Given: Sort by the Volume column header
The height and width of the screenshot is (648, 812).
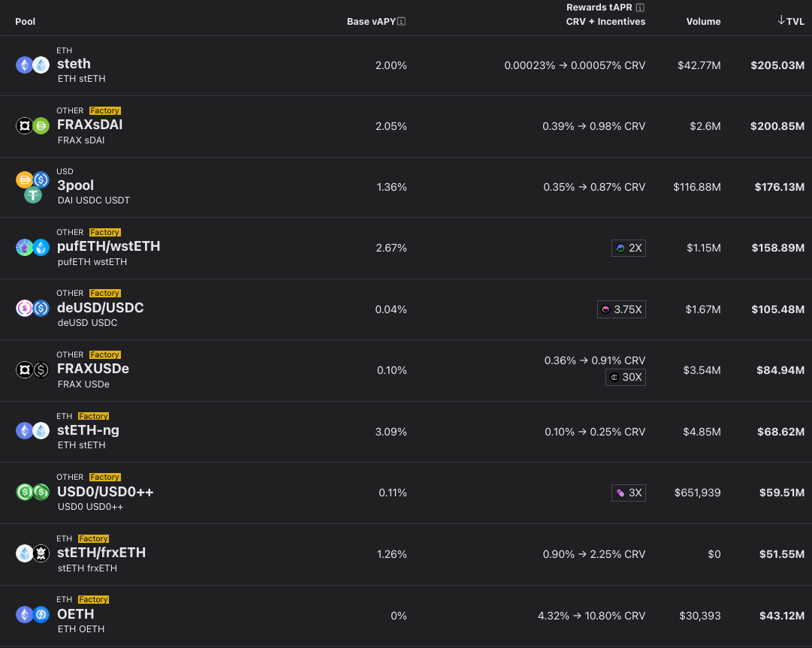Looking at the screenshot, I should (703, 21).
